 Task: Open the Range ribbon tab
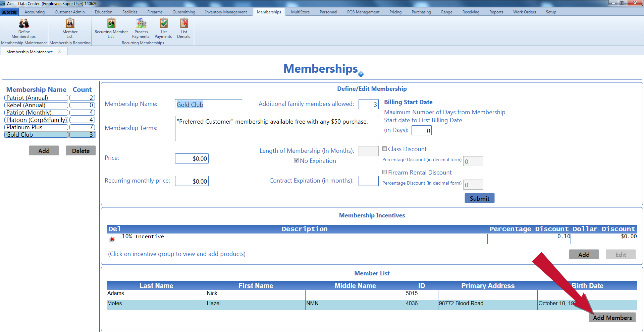(447, 12)
